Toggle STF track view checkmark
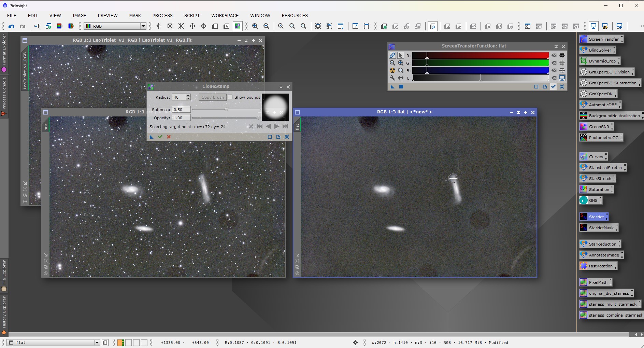The image size is (644, 348). [553, 87]
